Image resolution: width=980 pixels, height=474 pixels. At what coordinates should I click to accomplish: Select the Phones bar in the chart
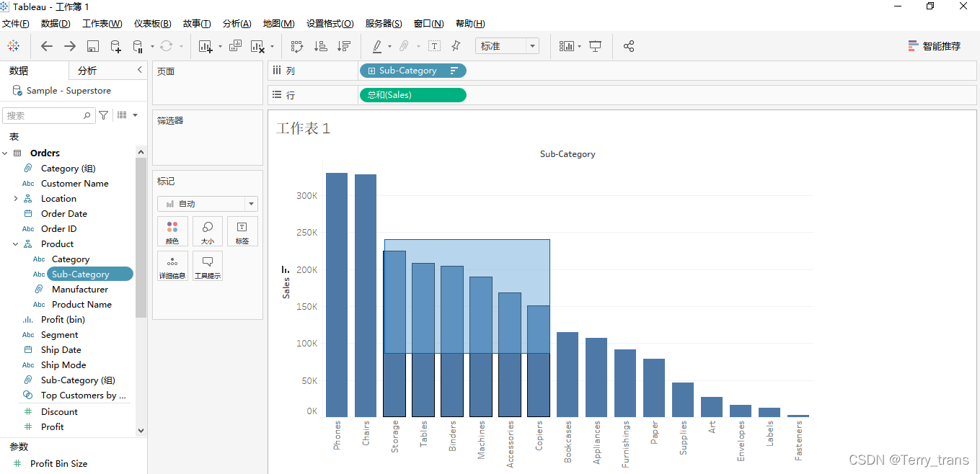click(x=337, y=295)
